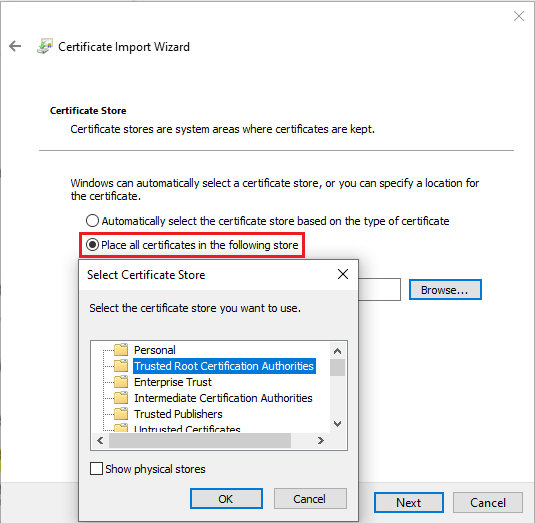
Task: Click the store list scroll right arrow
Action: click(320, 440)
